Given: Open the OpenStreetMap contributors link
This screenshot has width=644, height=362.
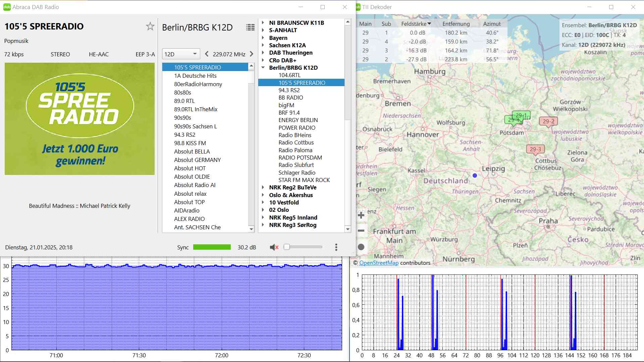Looking at the screenshot, I should (379, 263).
